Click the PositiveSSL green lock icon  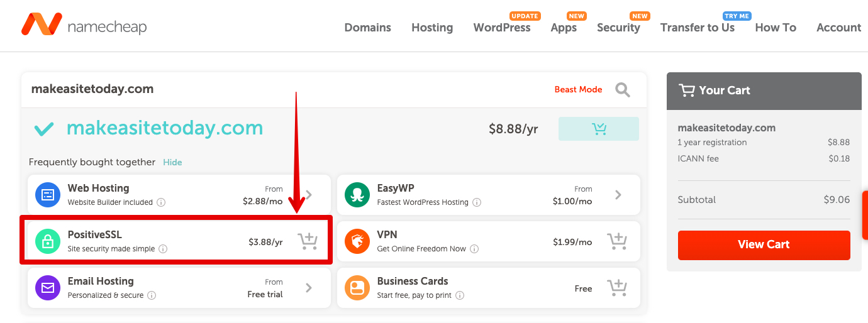(x=48, y=241)
